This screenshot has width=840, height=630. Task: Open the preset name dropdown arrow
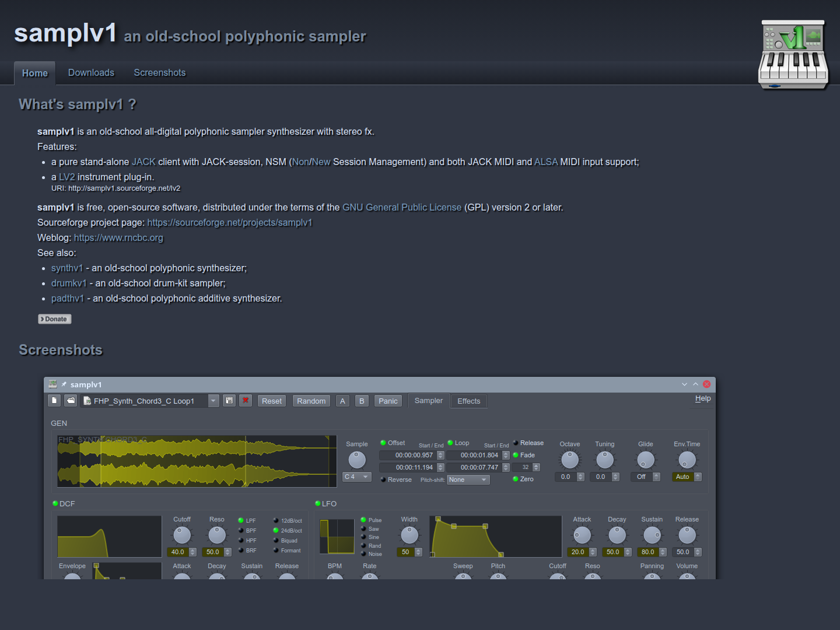click(213, 401)
